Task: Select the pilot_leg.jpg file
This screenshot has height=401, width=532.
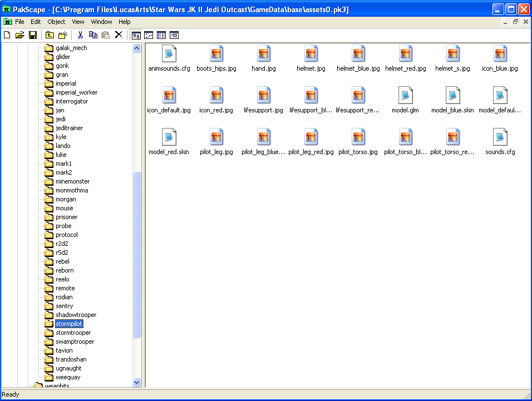Action: [216, 142]
